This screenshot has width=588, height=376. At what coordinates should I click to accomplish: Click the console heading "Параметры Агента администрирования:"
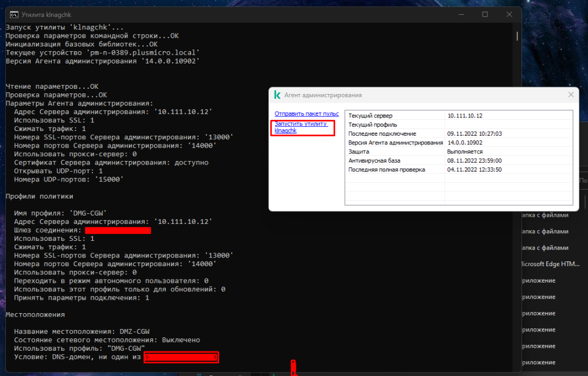click(x=79, y=103)
